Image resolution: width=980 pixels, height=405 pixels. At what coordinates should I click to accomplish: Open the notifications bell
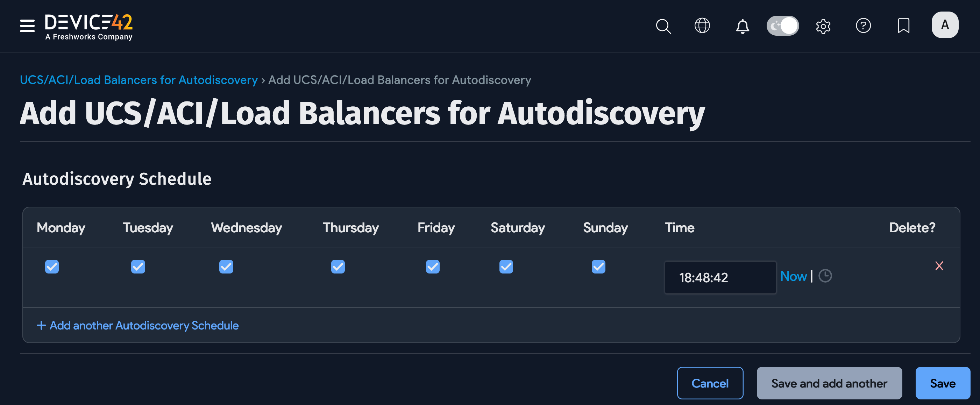[742, 26]
